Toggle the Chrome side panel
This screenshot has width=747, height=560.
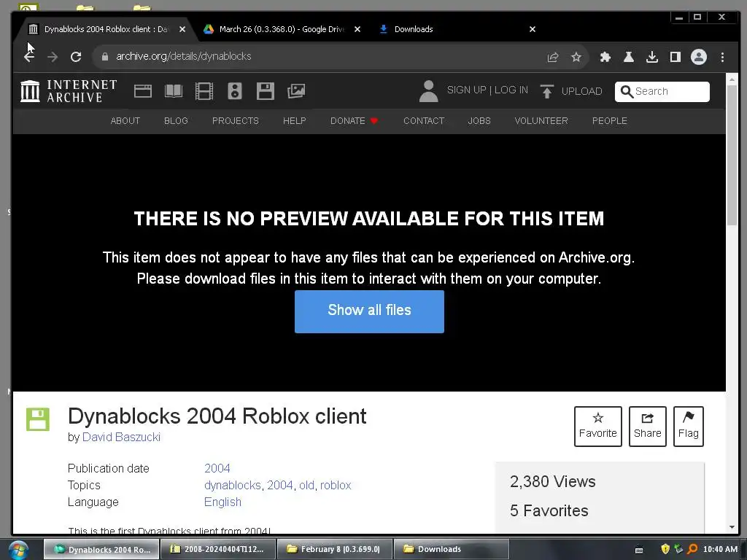(x=675, y=57)
